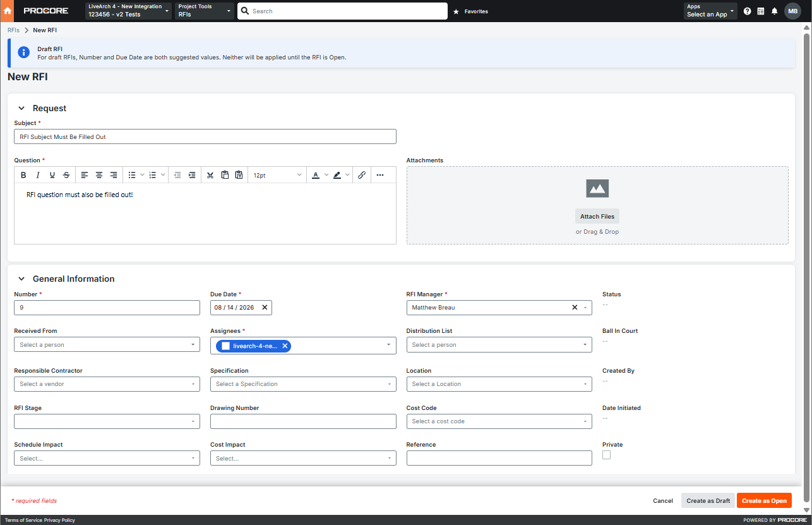Viewport: 812px width, 525px height.
Task: Collapse the Request section
Action: click(21, 109)
